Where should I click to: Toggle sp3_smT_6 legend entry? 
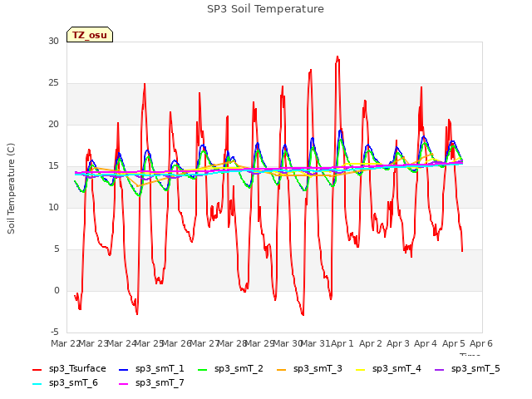(x=65, y=383)
